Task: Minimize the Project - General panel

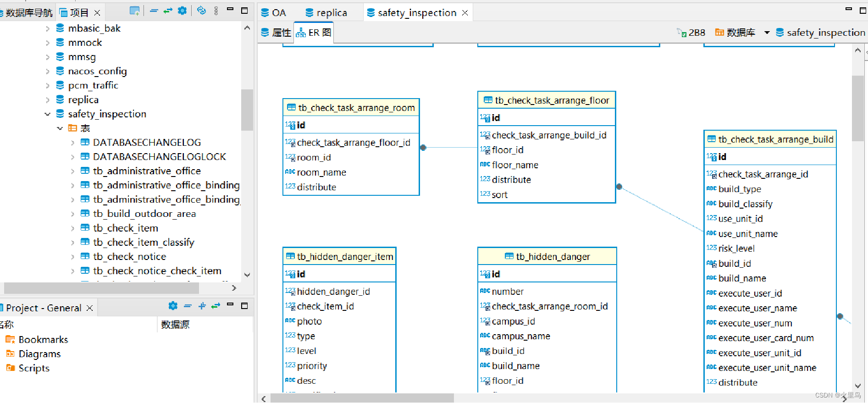Action: (x=230, y=304)
